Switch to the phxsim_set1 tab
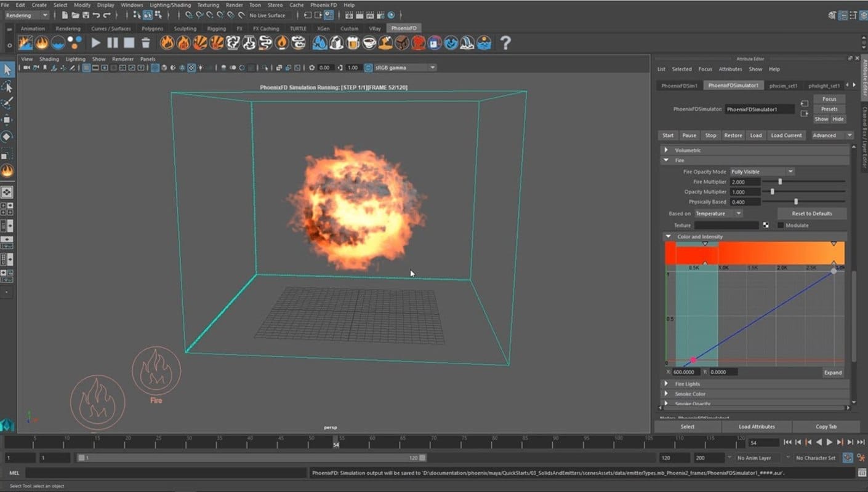 (784, 85)
